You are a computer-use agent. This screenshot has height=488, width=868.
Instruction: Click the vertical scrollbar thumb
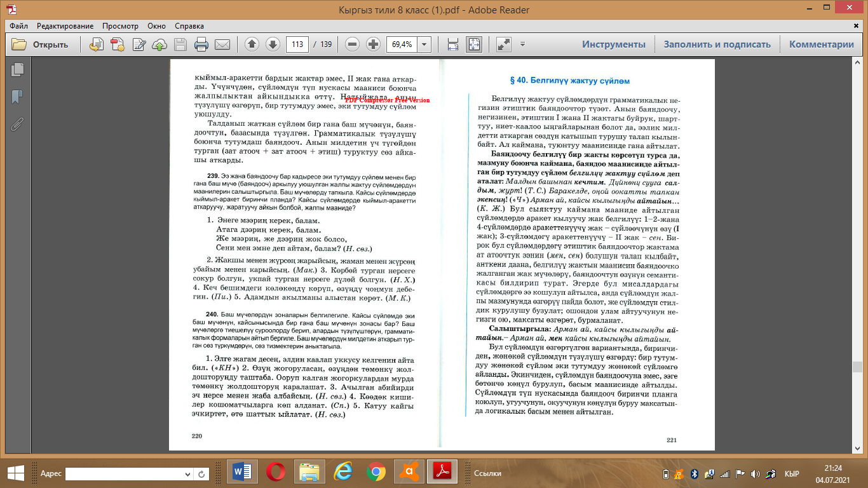click(857, 367)
